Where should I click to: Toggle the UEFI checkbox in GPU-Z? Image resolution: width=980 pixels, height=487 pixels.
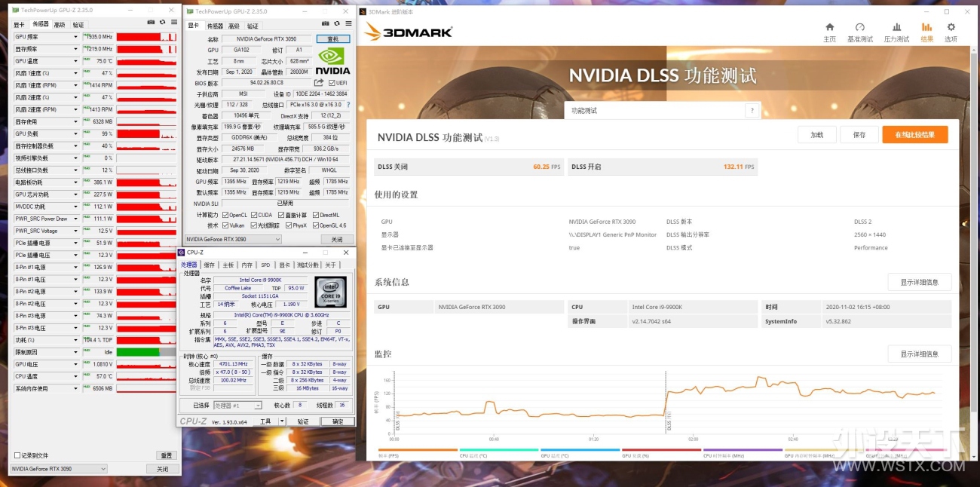pos(332,83)
